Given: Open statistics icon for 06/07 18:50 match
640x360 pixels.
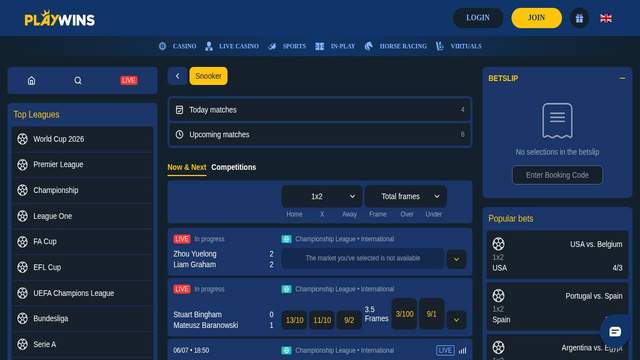Looking at the screenshot, I should pyautogui.click(x=462, y=350).
